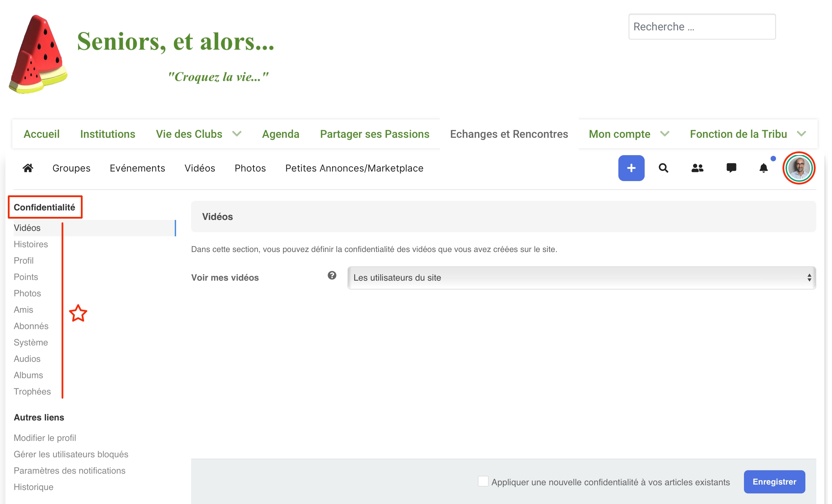832x504 pixels.
Task: Select Points privacy section
Action: tap(26, 277)
